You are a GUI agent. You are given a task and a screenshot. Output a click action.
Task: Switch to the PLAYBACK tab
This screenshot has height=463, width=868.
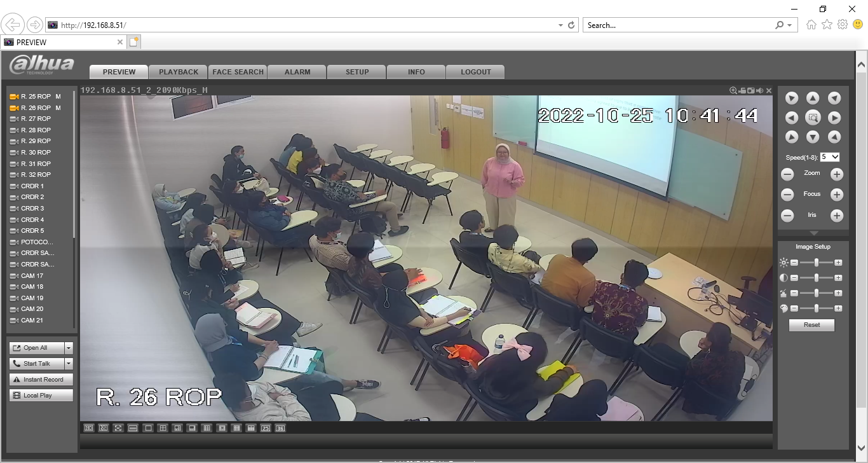(x=179, y=72)
